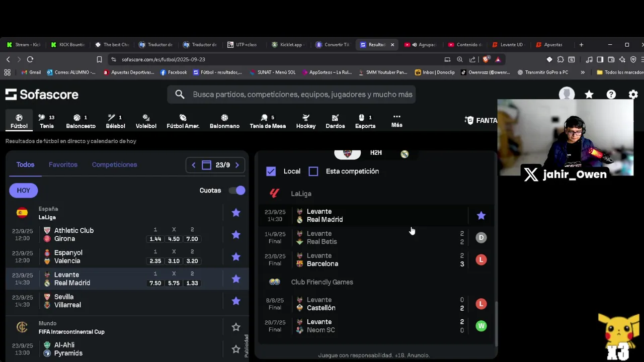The image size is (644, 362).
Task: Toggle FIFA Intercontinental Cup favorite star
Action: pos(236,327)
